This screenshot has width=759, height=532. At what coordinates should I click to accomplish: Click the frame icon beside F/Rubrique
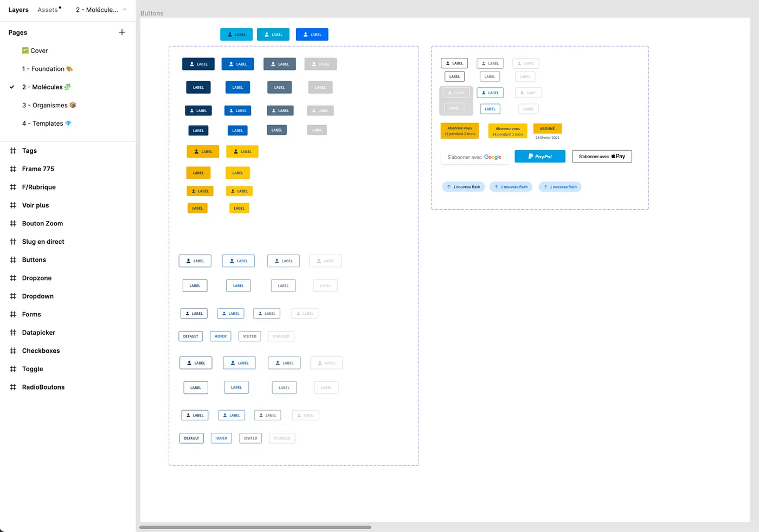click(13, 187)
